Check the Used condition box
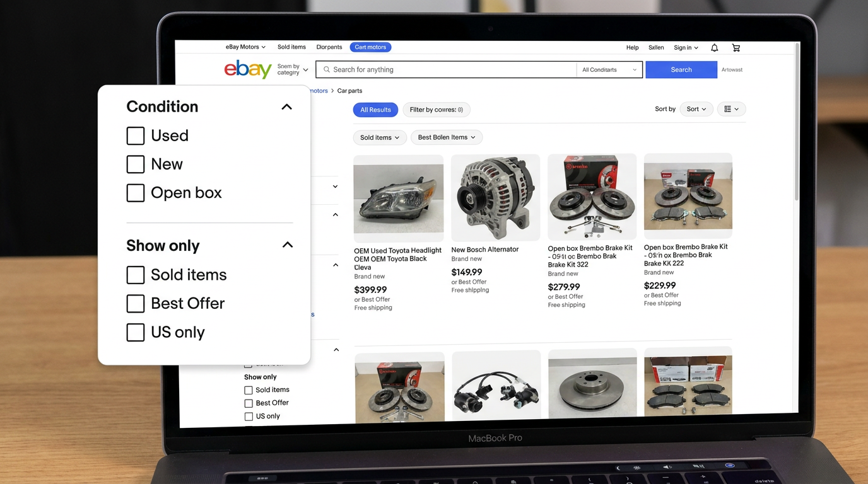The height and width of the screenshot is (484, 868). [136, 135]
